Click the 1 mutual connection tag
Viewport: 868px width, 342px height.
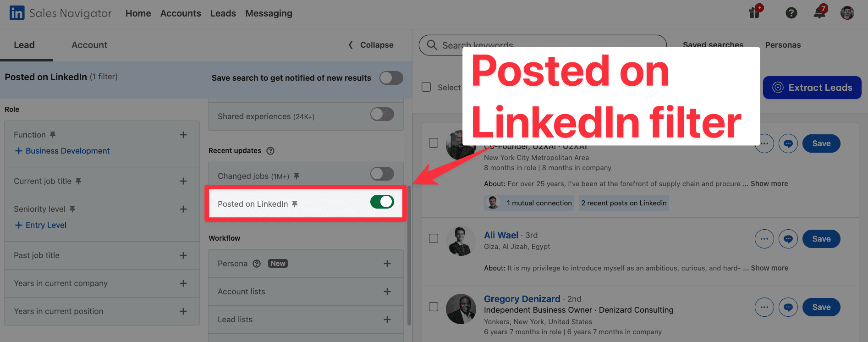(529, 203)
